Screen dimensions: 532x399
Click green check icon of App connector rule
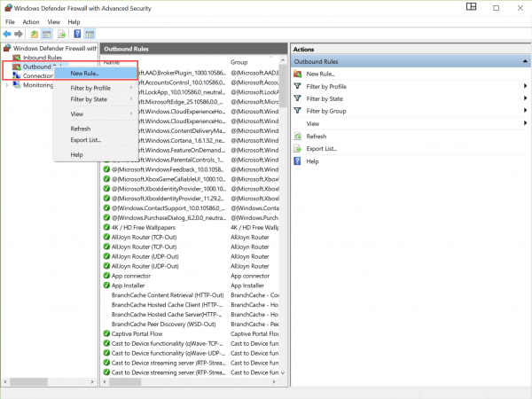[x=106, y=276]
